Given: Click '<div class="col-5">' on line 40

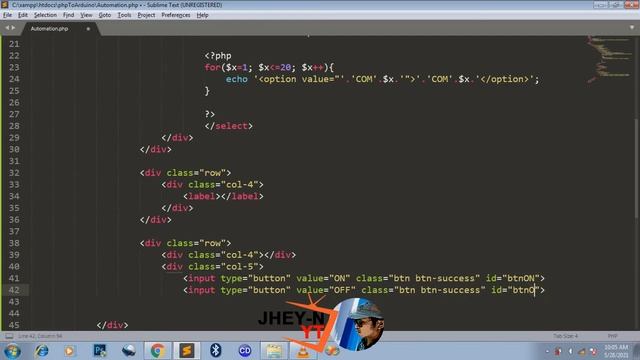Looking at the screenshot, I should (212, 267).
